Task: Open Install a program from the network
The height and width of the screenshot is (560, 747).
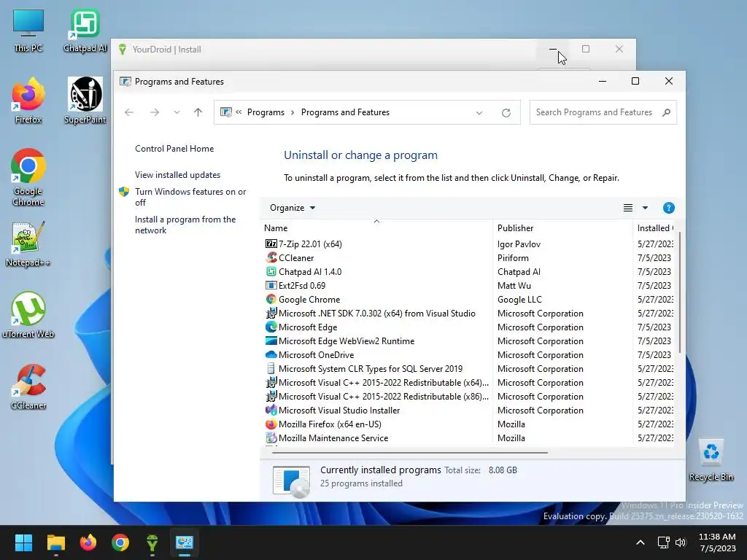Action: click(185, 225)
